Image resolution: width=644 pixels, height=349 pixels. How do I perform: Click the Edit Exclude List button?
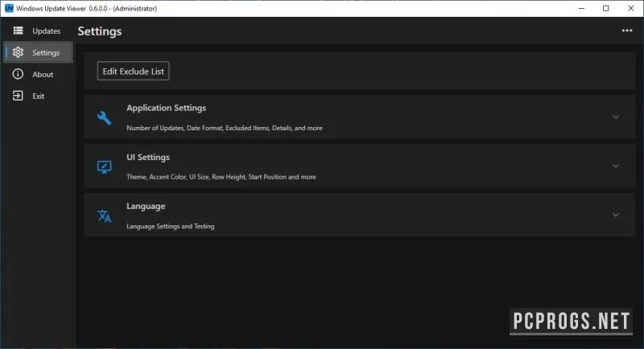pyautogui.click(x=133, y=71)
